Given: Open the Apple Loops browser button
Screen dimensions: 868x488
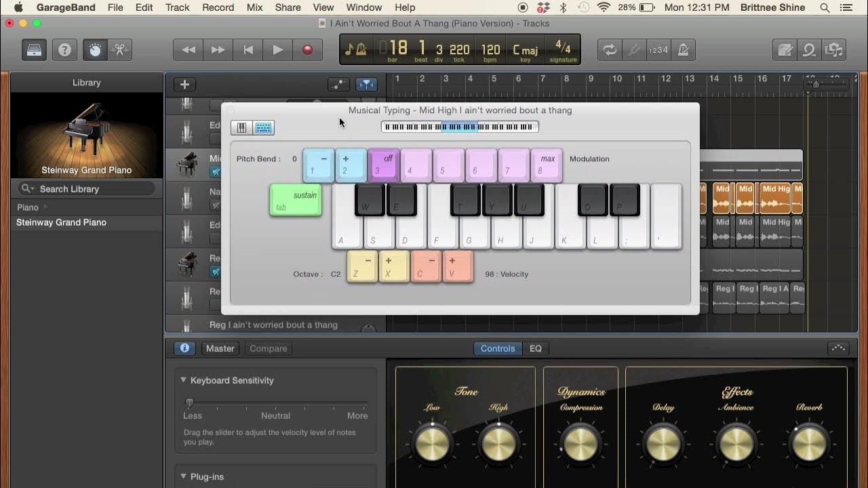Looking at the screenshot, I should 810,50.
